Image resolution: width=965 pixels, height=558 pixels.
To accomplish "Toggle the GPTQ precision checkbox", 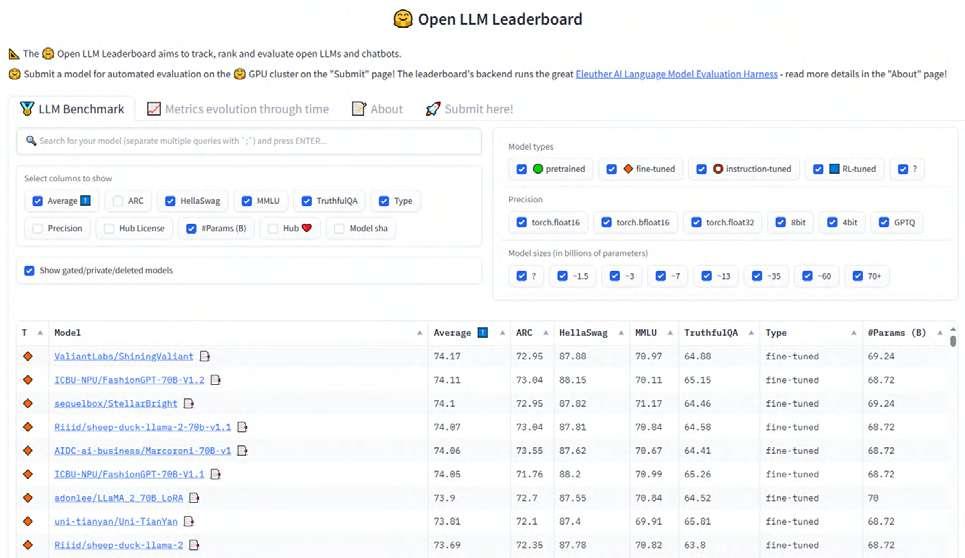I will 884,222.
